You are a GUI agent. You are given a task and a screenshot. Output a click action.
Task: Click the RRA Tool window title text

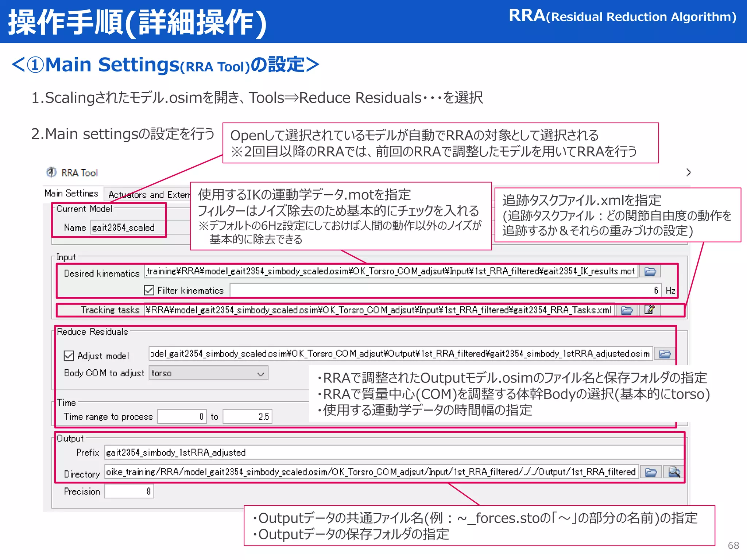(80, 173)
